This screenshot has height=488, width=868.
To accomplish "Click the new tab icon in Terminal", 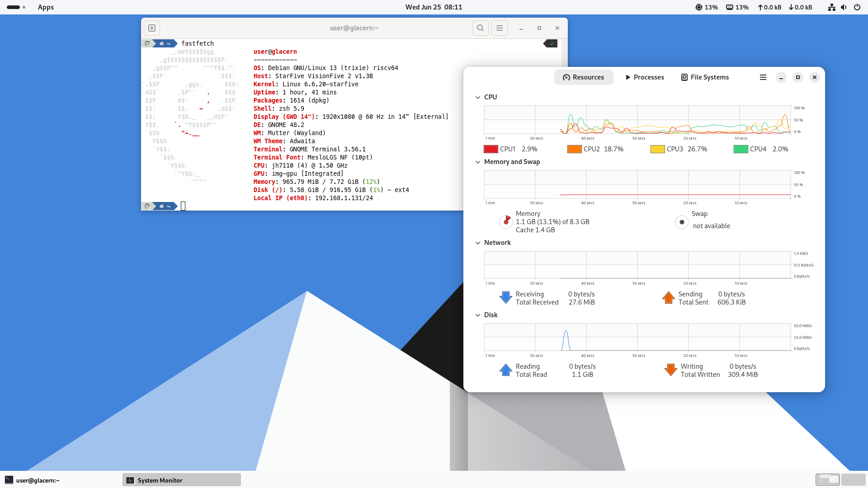I will [x=151, y=28].
